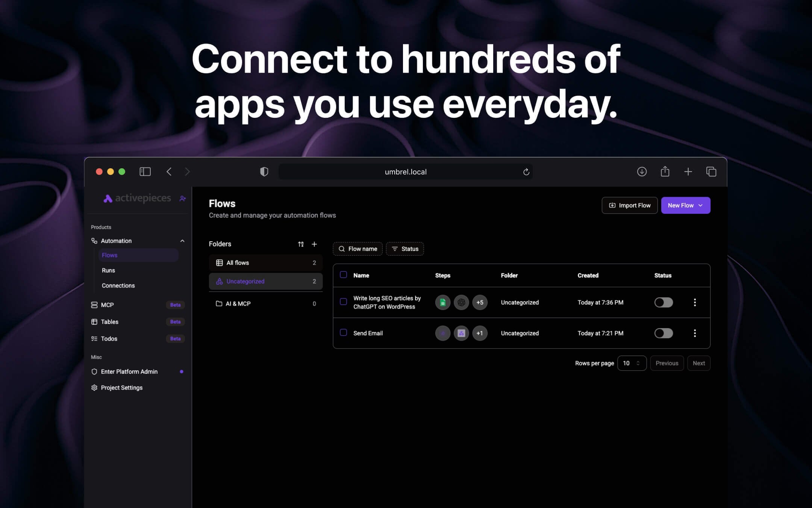Check the checkbox next to Send Email flow
Viewport: 812px width, 508px height.
tap(343, 333)
